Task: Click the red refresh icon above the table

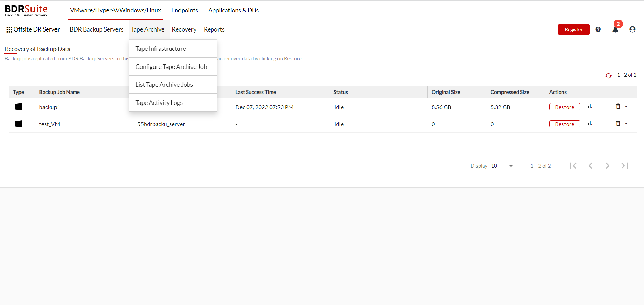Action: pos(608,76)
